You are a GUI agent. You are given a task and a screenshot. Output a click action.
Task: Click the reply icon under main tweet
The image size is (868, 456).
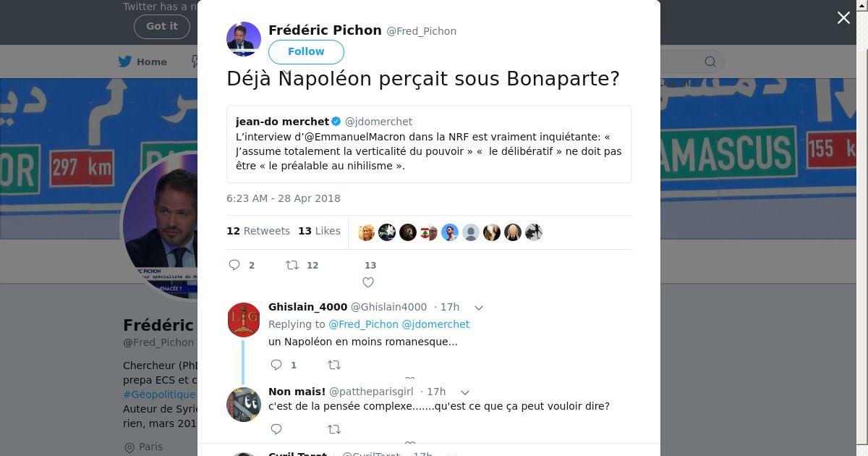[234, 265]
